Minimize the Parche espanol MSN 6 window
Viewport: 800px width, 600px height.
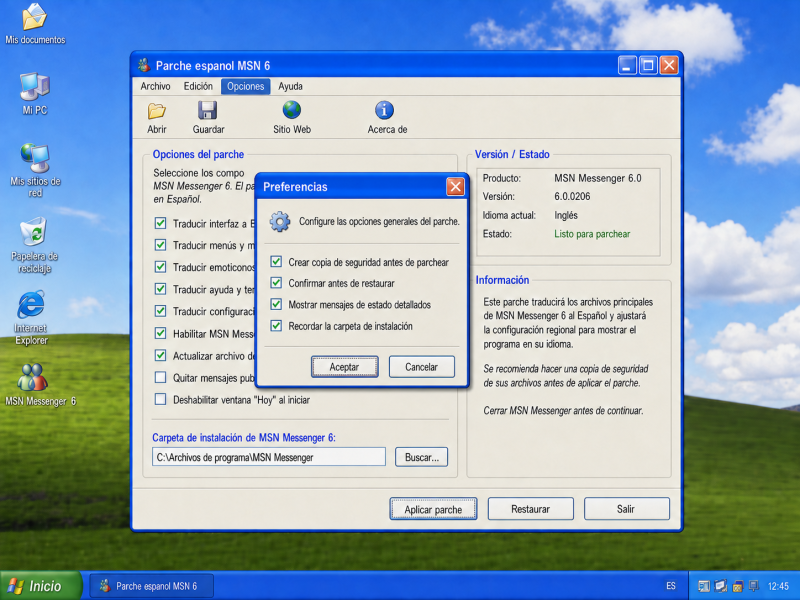627,65
